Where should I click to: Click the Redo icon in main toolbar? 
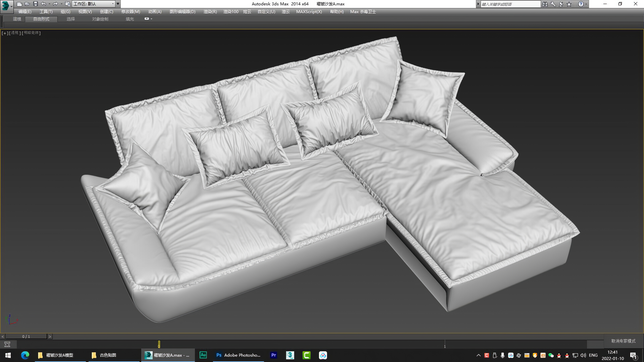tap(56, 4)
